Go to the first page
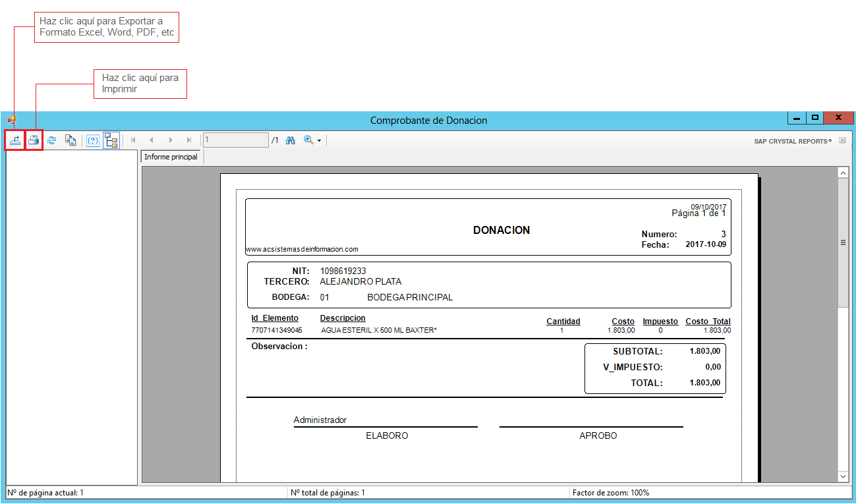Screen dimensions: 856x504 coord(134,140)
